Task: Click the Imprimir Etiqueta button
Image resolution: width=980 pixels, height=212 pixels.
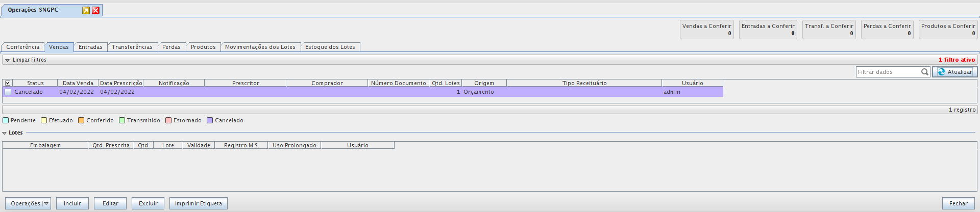Action: 199,203
